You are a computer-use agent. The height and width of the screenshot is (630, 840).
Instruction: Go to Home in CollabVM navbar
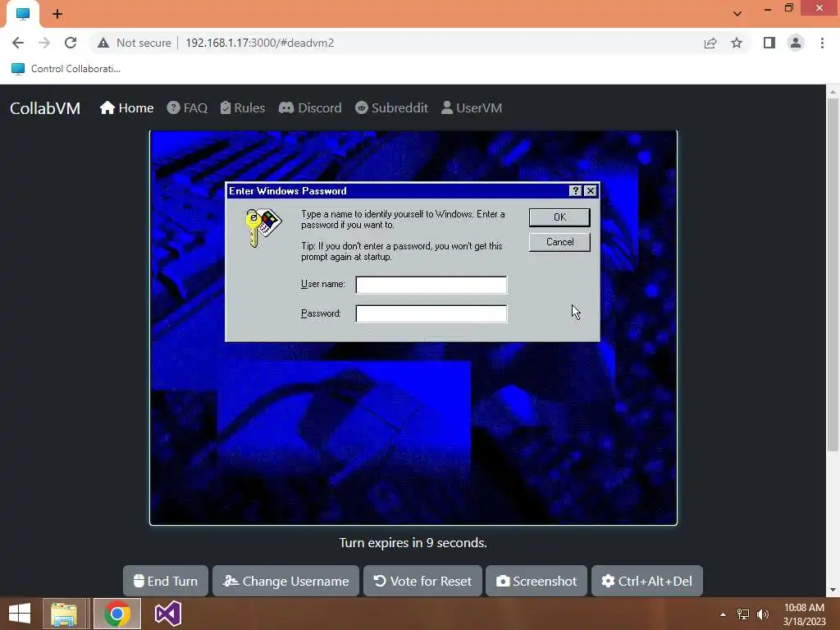click(126, 108)
